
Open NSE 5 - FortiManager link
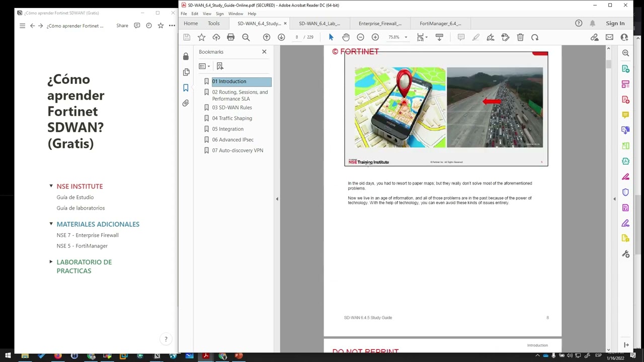(82, 246)
